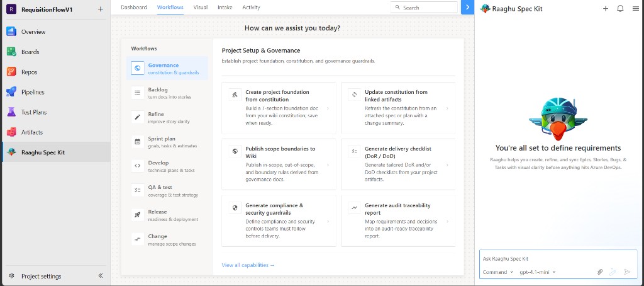Open the Pipelines rocket icon
The height and width of the screenshot is (286, 644).
(11, 92)
